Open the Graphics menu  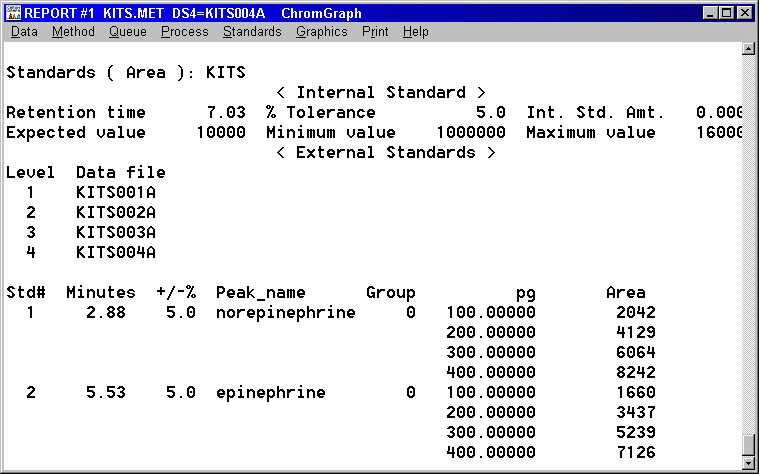point(321,32)
